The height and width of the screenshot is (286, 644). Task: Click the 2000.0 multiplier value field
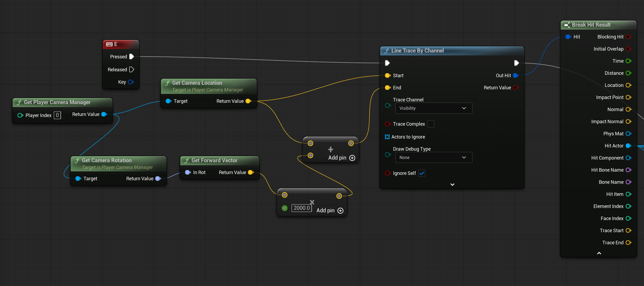(x=301, y=208)
